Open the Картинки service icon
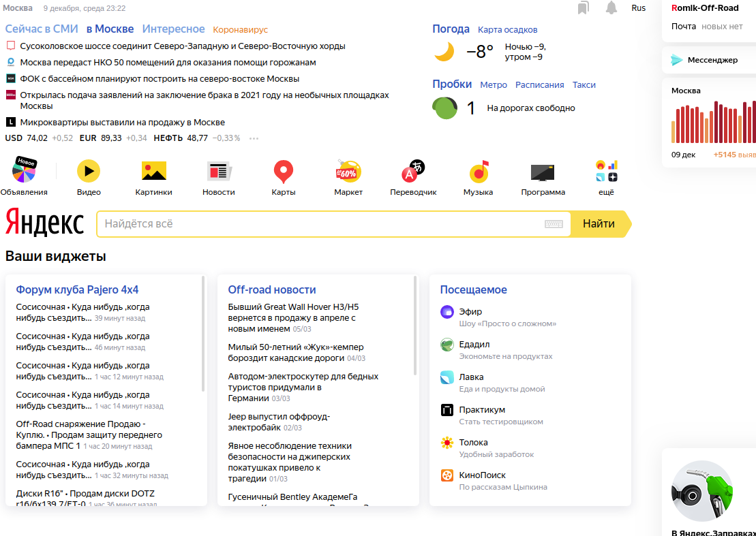 tap(153, 171)
